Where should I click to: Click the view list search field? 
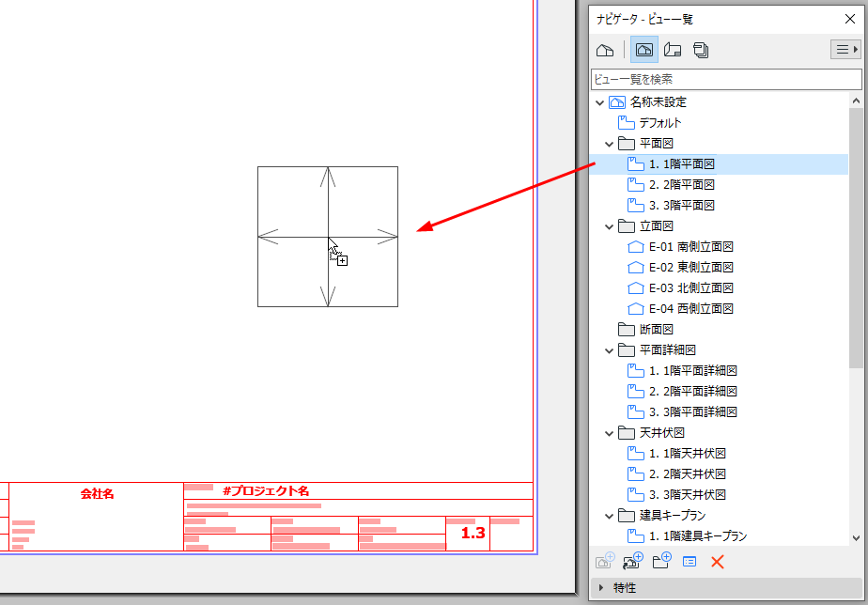click(723, 79)
